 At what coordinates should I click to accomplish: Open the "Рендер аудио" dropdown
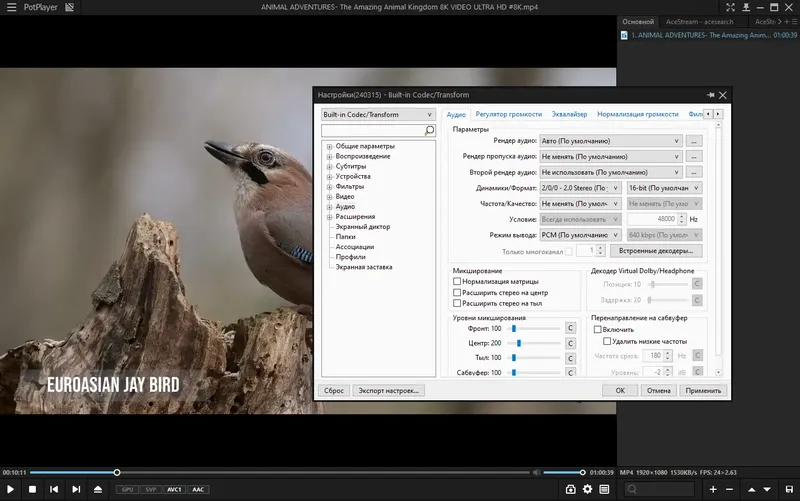(x=610, y=141)
